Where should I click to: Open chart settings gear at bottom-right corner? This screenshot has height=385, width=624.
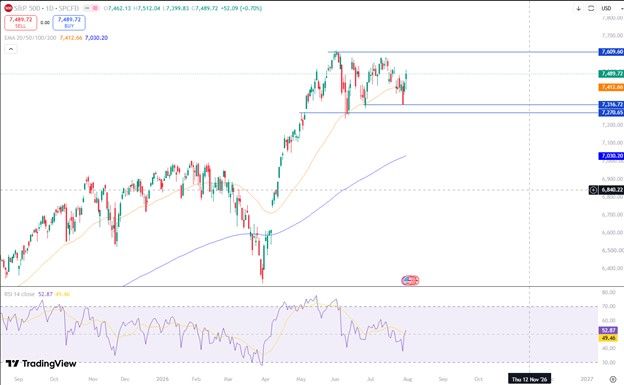tap(613, 379)
